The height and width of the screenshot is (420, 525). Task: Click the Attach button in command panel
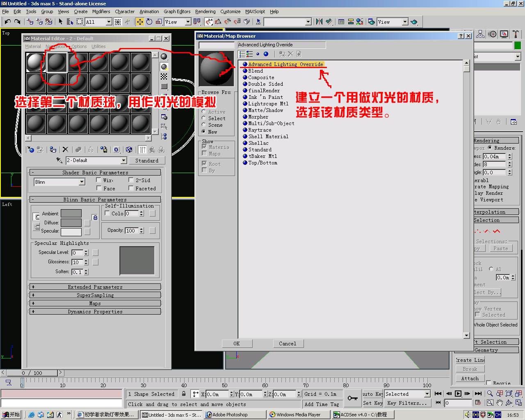(470, 378)
